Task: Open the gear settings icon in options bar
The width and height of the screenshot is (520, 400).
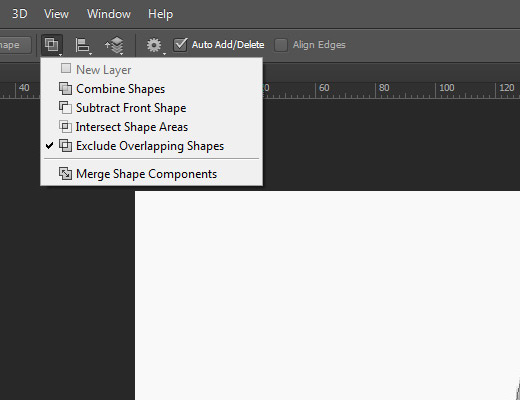Action: click(x=154, y=45)
